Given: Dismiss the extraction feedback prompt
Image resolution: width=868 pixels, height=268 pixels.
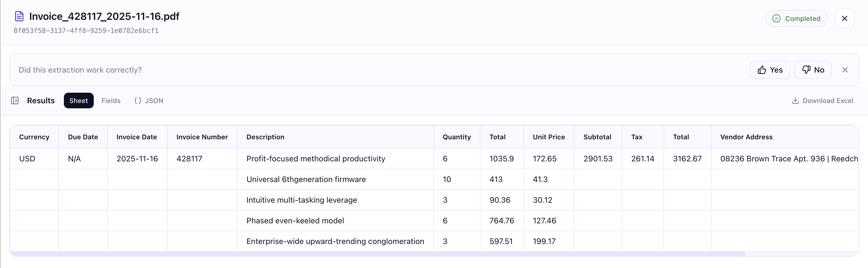Looking at the screenshot, I should [845, 70].
